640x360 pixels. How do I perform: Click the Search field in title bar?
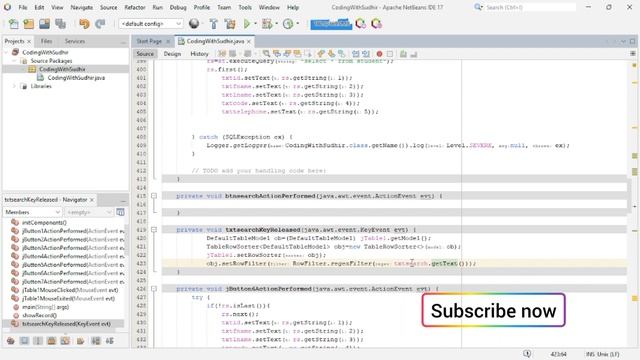pyautogui.click(x=530, y=7)
